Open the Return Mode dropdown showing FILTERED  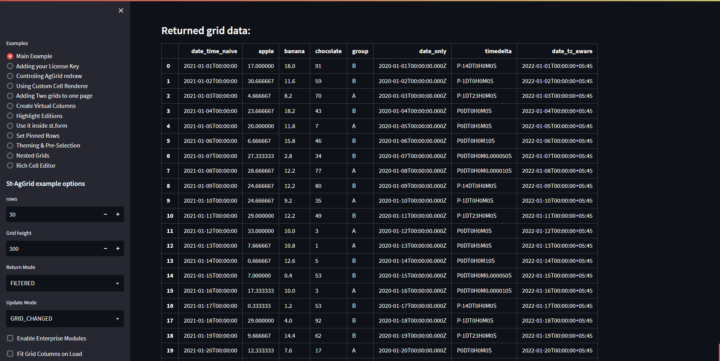(x=65, y=283)
